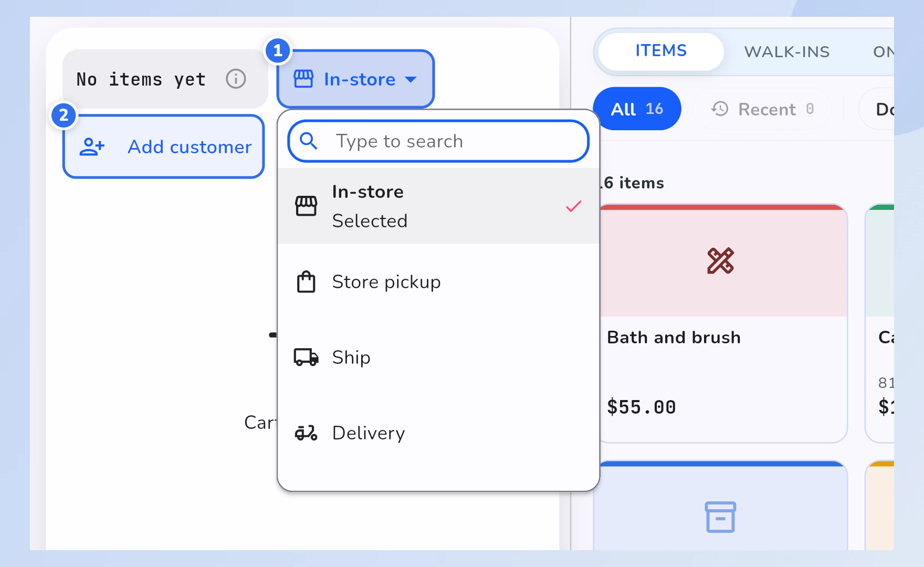The width and height of the screenshot is (924, 567).
Task: Choose Delivery from fulfillment list
Action: (438, 433)
